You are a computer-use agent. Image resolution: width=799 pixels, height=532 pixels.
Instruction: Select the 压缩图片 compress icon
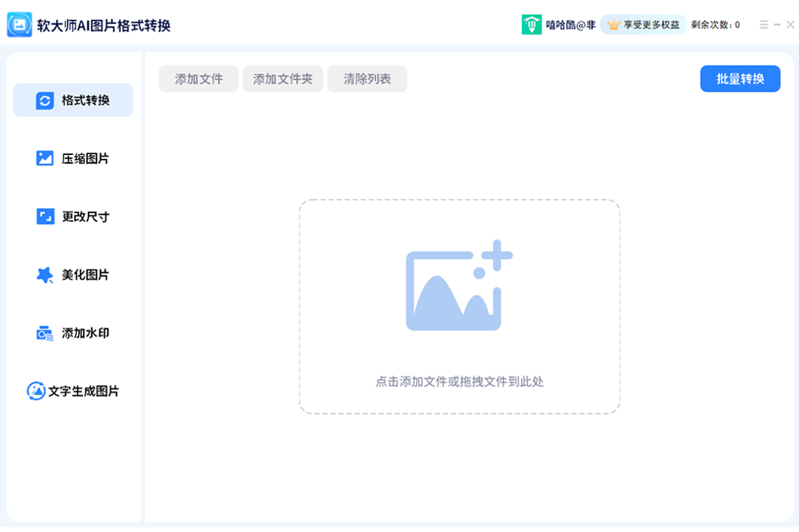(45, 158)
